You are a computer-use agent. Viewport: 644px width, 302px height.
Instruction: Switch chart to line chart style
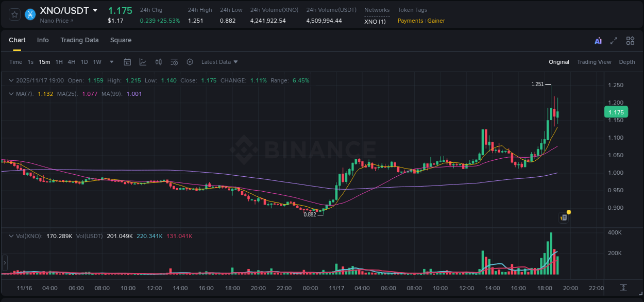click(x=143, y=62)
